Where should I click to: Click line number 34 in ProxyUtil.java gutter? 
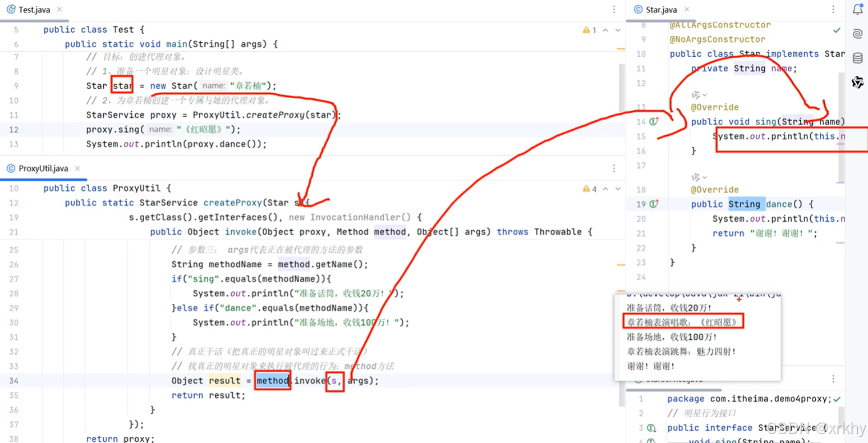click(14, 381)
